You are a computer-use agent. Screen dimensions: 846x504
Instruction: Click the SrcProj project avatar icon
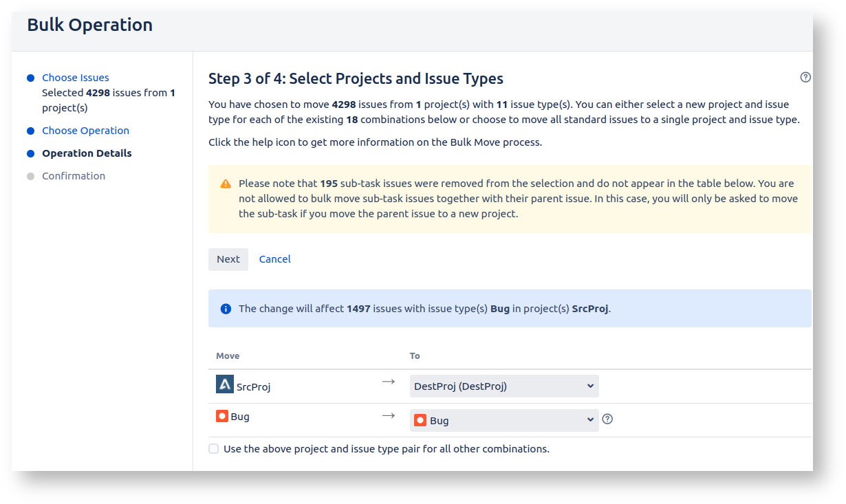pyautogui.click(x=225, y=385)
